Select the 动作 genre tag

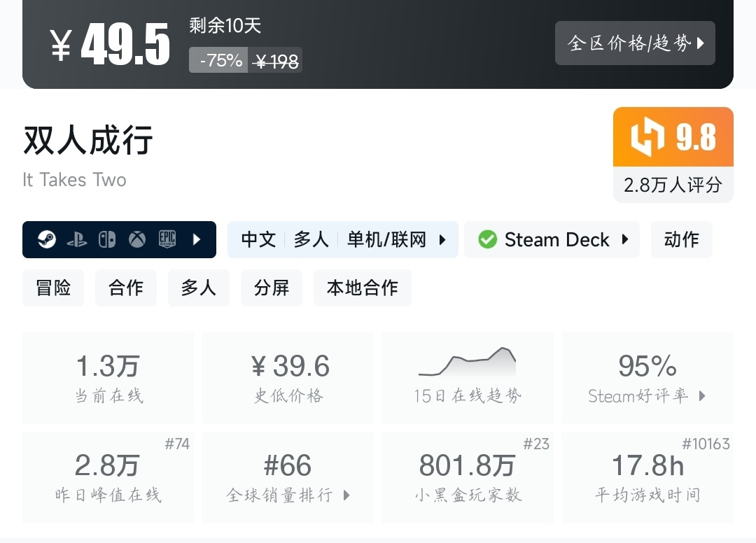click(681, 240)
